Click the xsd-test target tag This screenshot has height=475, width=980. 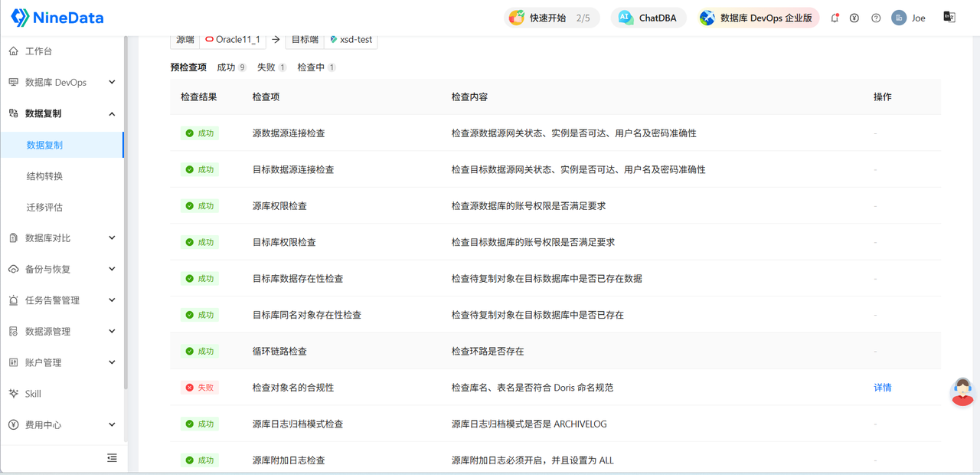pos(351,39)
